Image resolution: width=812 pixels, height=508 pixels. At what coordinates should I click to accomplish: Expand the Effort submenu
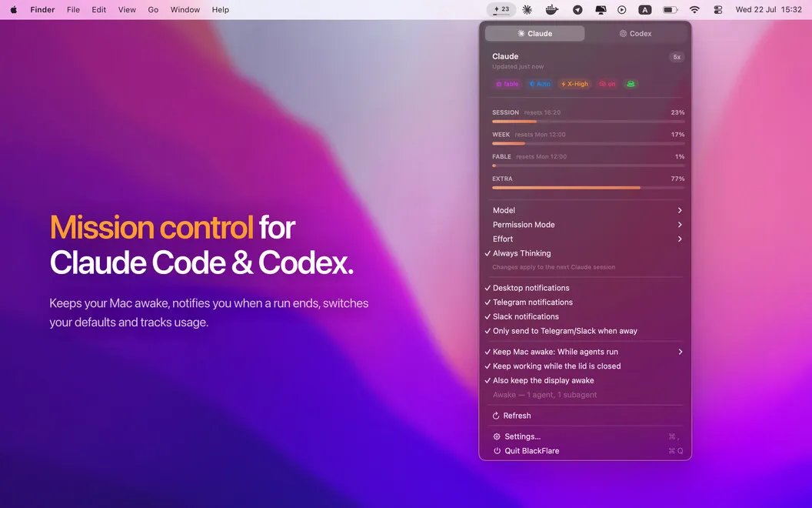(585, 239)
